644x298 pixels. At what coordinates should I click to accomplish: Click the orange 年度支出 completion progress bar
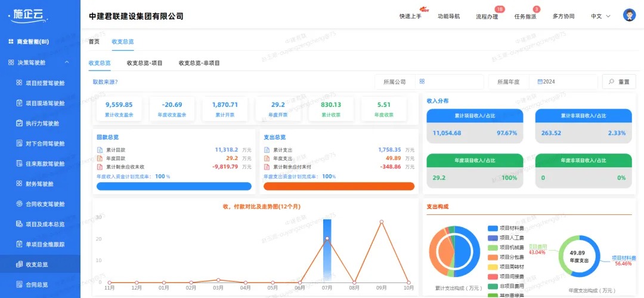(339, 186)
